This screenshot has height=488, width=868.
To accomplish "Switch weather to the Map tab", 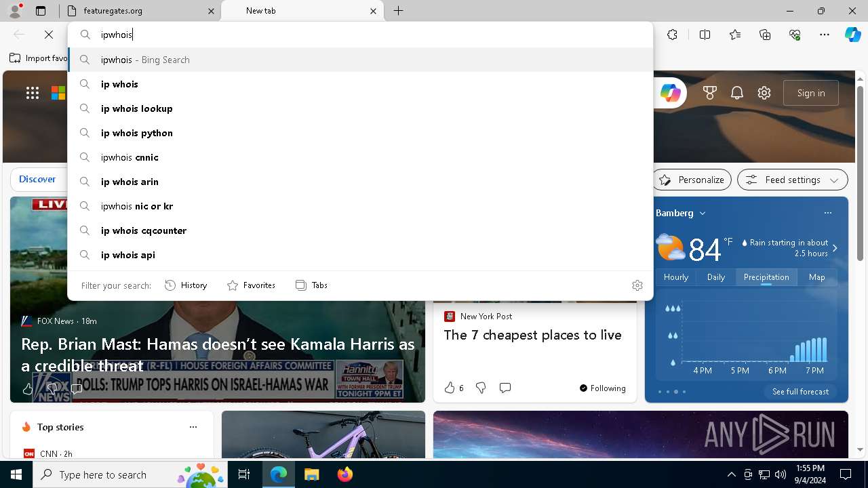I will 817,277.
